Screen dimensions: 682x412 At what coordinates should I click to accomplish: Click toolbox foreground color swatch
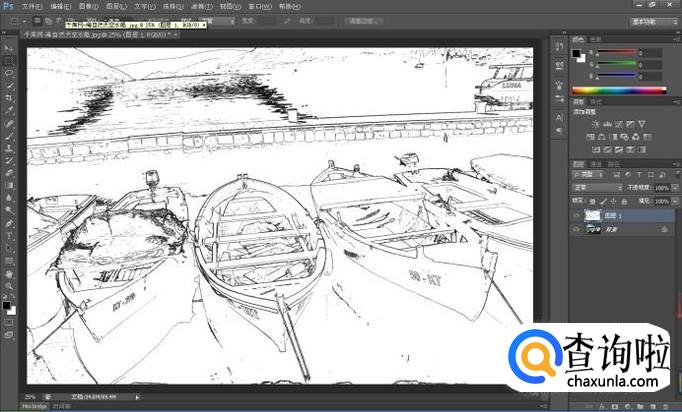pos(6,305)
